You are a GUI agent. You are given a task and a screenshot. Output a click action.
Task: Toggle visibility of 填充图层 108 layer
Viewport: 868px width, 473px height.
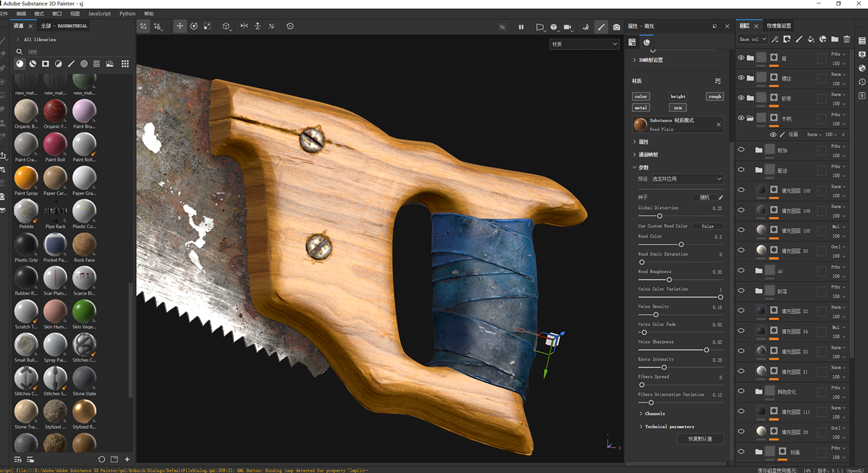[741, 230]
